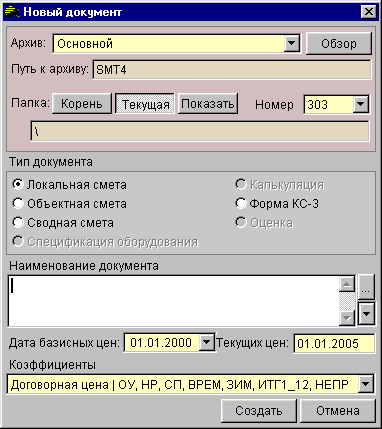
Task: Click the Тип документа group label
Action: point(51,162)
